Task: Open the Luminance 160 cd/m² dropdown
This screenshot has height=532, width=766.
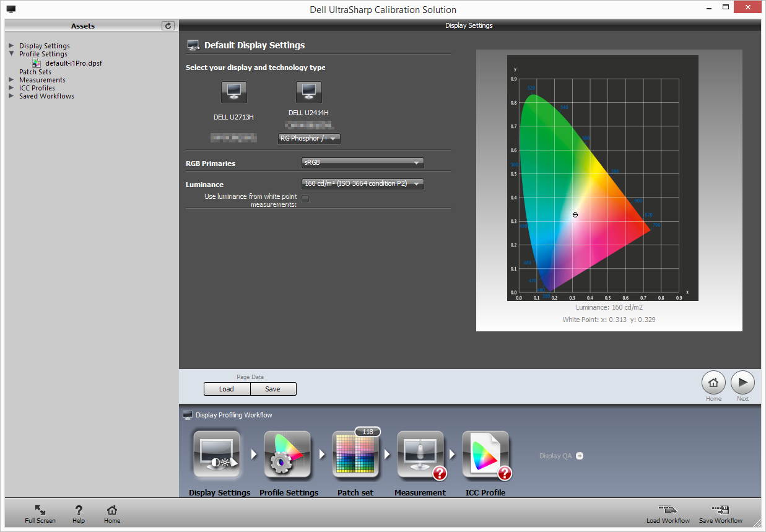Action: click(x=363, y=184)
